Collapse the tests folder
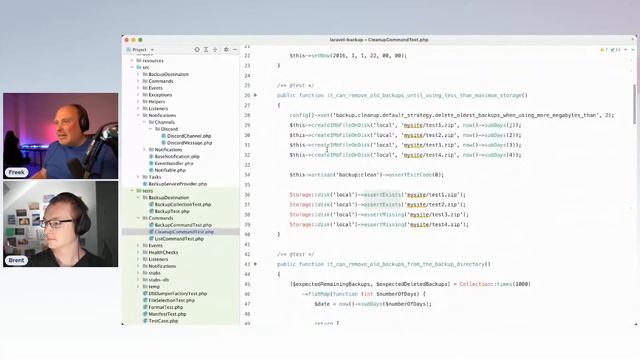 (x=132, y=191)
